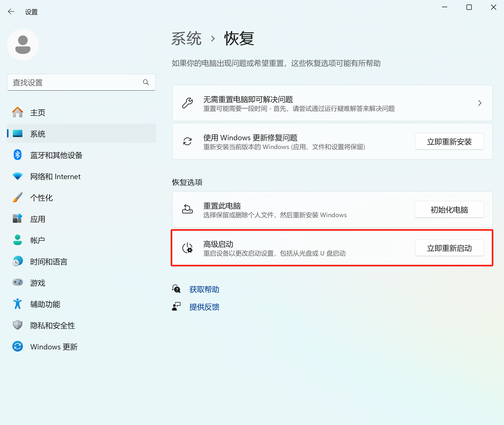Click the 隐私和安全性 shield icon
The image size is (504, 425).
[x=18, y=325]
